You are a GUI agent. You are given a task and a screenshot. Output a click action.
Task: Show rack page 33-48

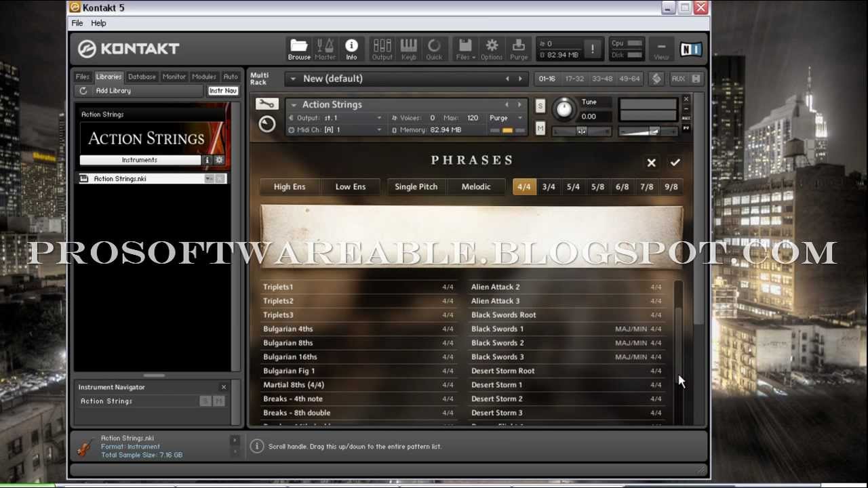click(602, 79)
